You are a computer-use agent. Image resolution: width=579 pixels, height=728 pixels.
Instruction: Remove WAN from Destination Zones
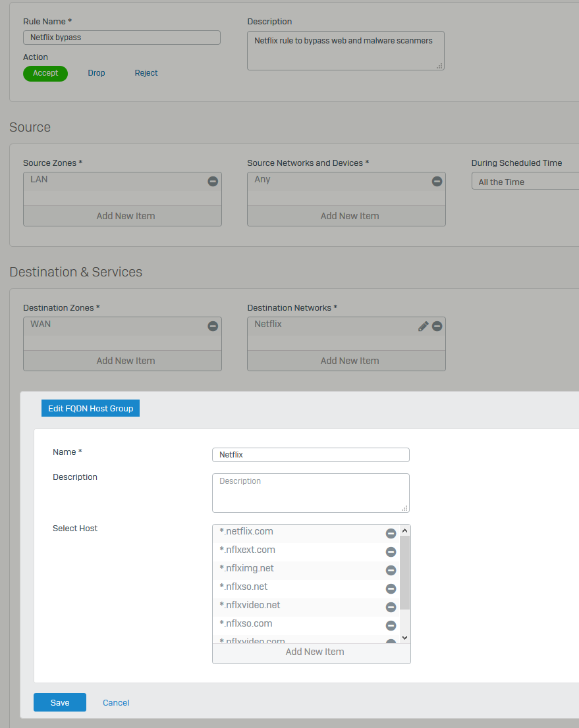pyautogui.click(x=213, y=326)
